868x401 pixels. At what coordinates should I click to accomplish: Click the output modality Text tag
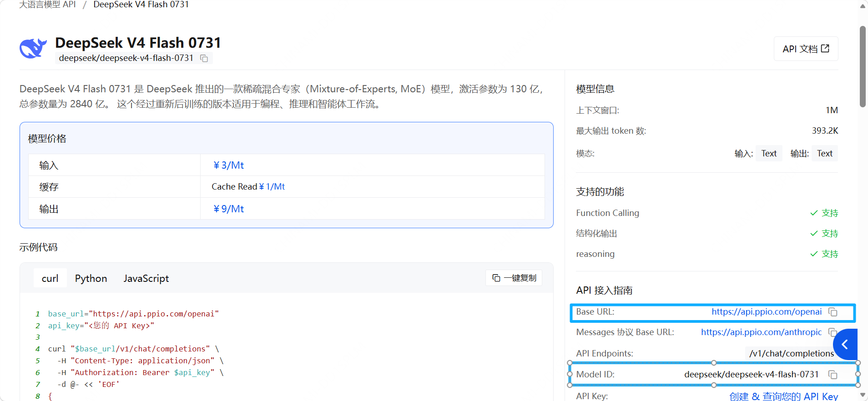(825, 154)
